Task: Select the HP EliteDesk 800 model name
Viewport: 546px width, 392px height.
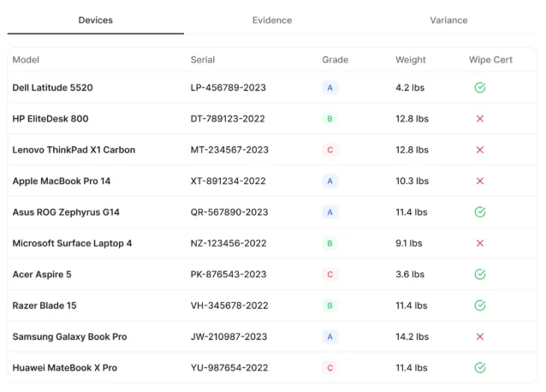Action: [x=50, y=119]
